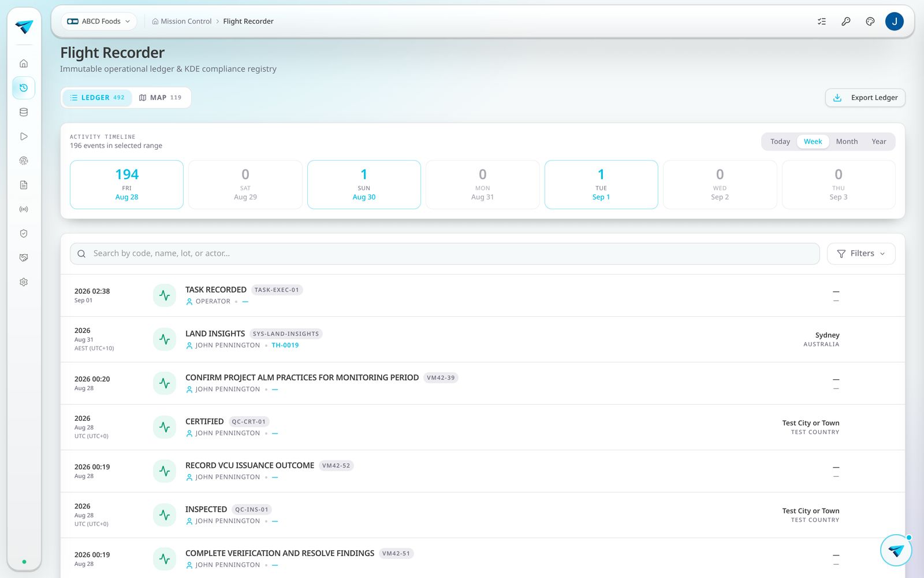
Task: Switch to the Map tab
Action: click(x=161, y=98)
